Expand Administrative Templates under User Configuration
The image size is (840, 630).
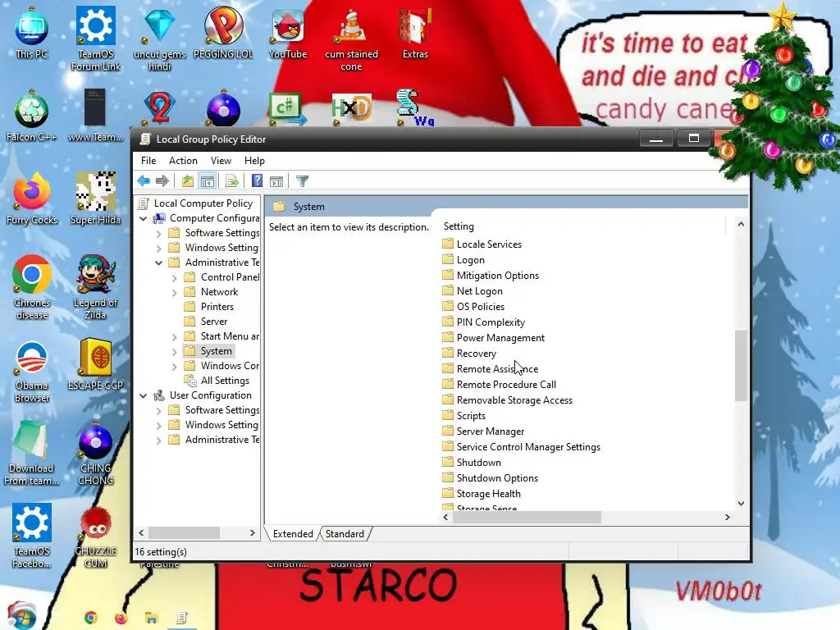158,441
